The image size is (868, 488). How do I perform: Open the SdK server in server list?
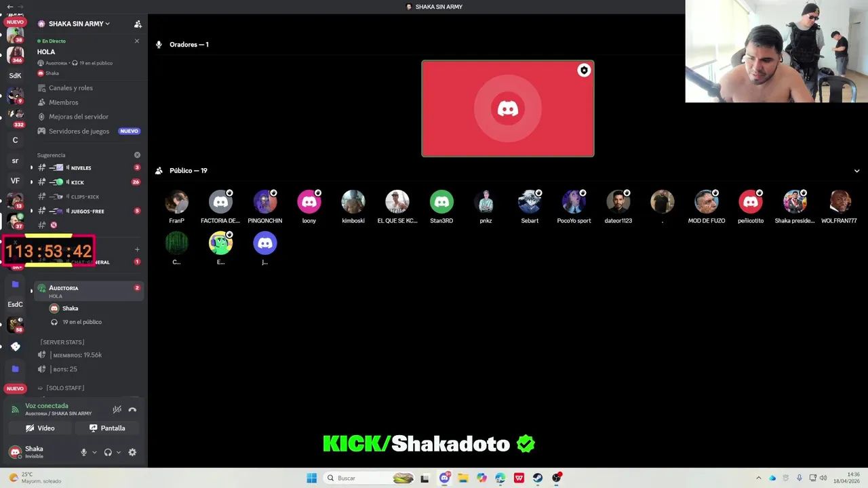point(15,75)
